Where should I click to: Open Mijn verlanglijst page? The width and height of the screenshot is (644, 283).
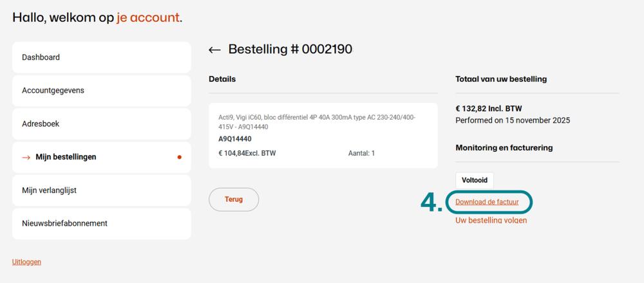(101, 190)
